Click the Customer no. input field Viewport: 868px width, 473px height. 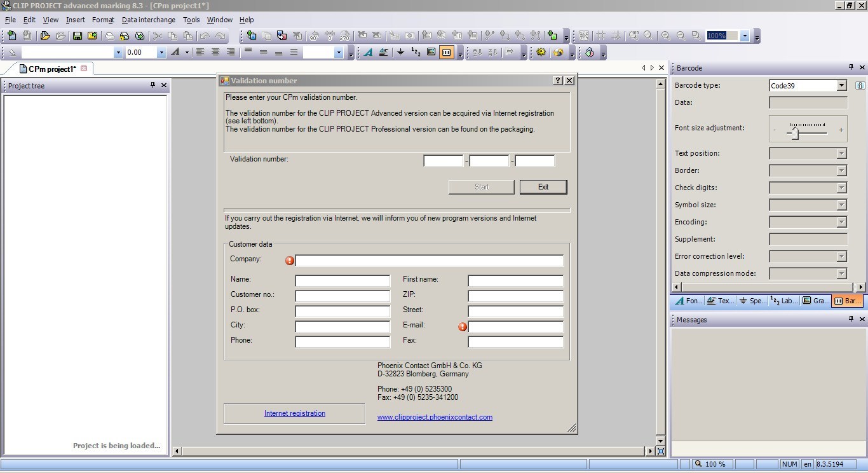coord(342,296)
